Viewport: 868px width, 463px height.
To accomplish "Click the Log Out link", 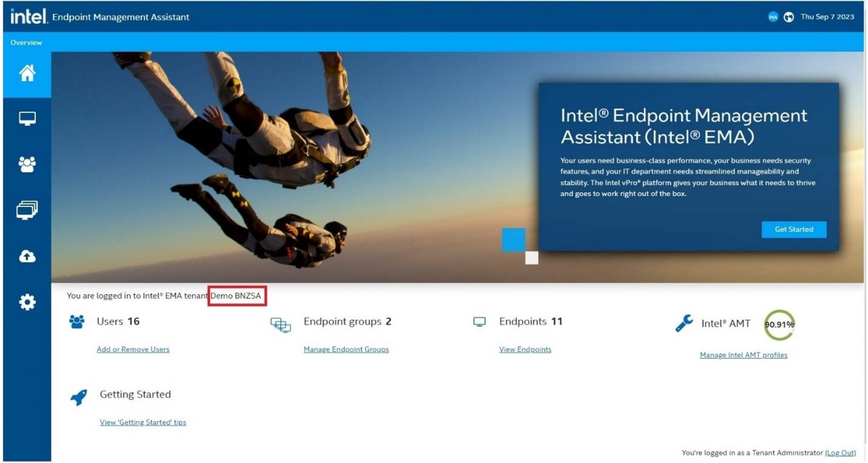I will (x=841, y=453).
